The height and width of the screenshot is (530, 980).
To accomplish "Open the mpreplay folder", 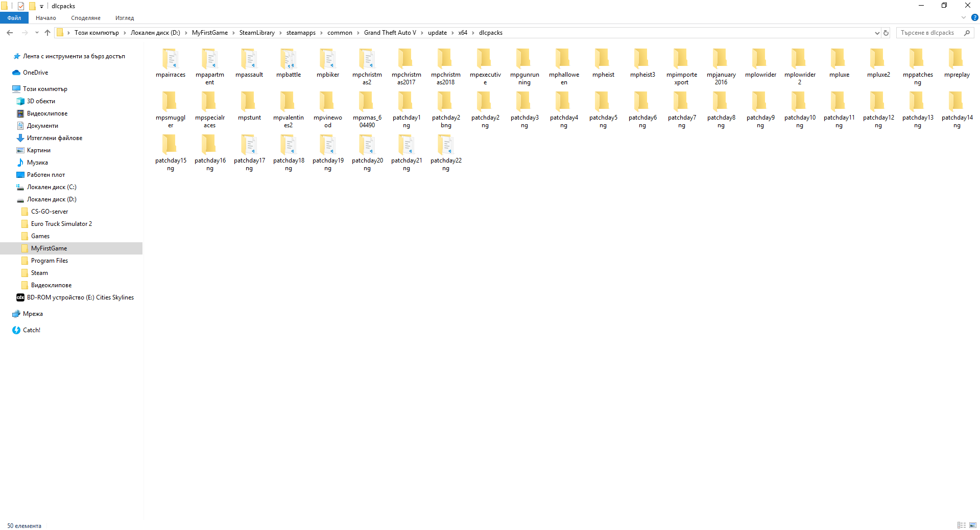I will pyautogui.click(x=957, y=63).
